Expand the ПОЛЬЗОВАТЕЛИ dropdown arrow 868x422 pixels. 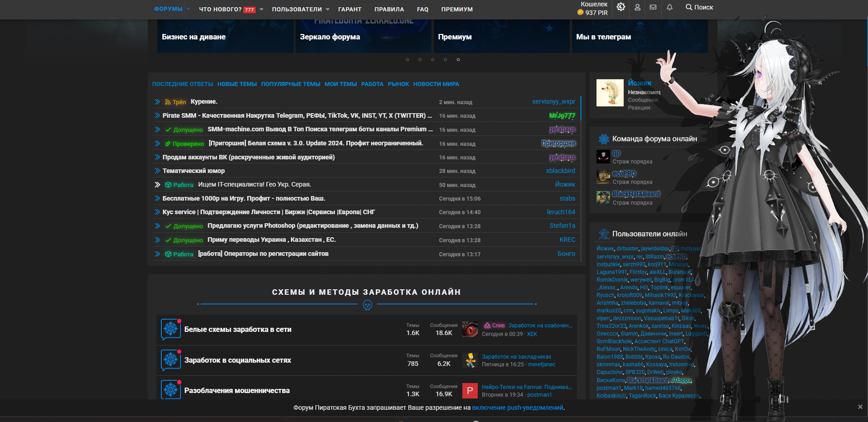327,10
